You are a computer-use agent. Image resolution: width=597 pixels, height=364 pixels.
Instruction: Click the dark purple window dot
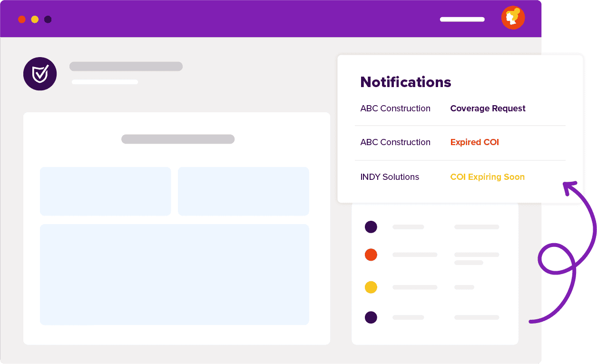pos(48,20)
